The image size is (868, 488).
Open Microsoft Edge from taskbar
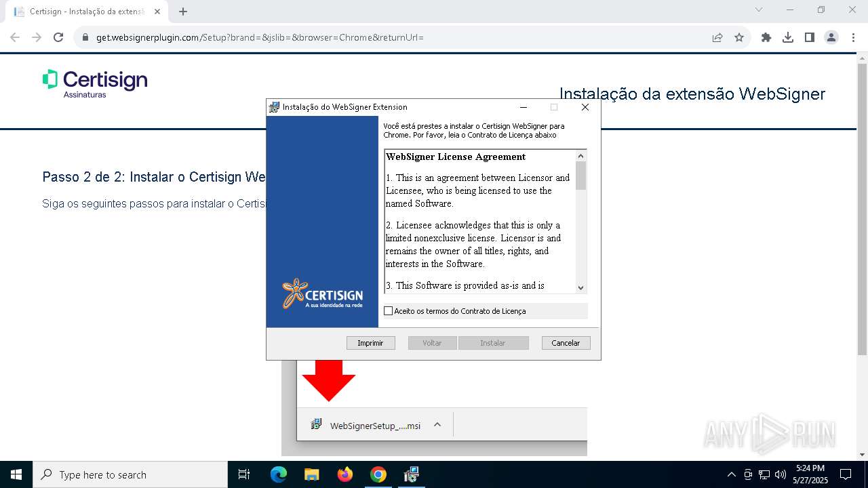point(279,474)
